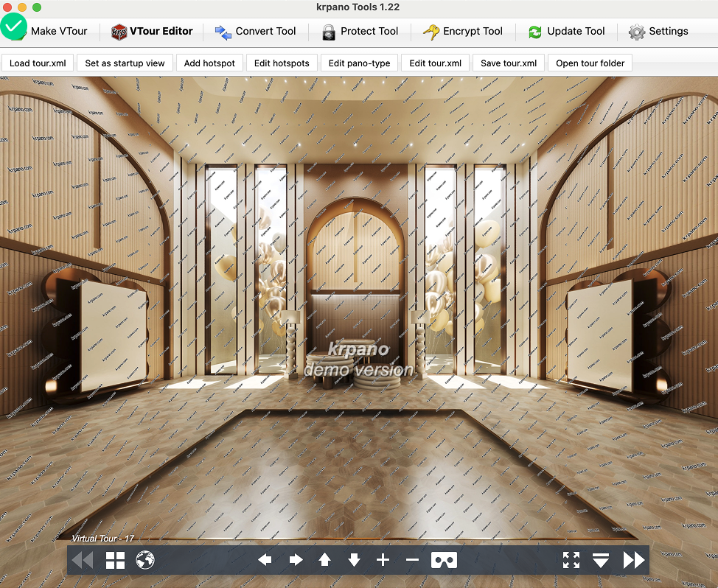Switch to the VTour Editor tab
This screenshot has height=588, width=718.
click(152, 31)
